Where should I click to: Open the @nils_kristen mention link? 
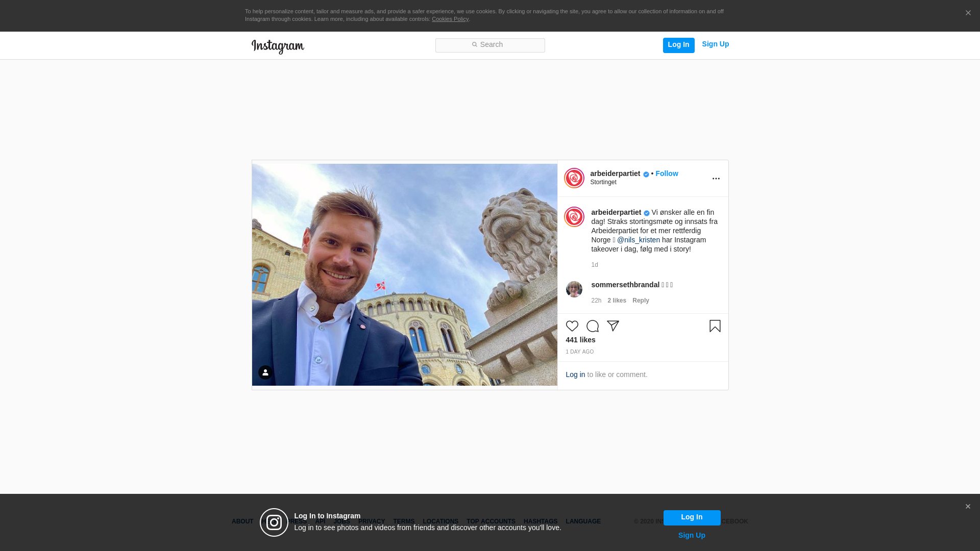click(x=638, y=240)
